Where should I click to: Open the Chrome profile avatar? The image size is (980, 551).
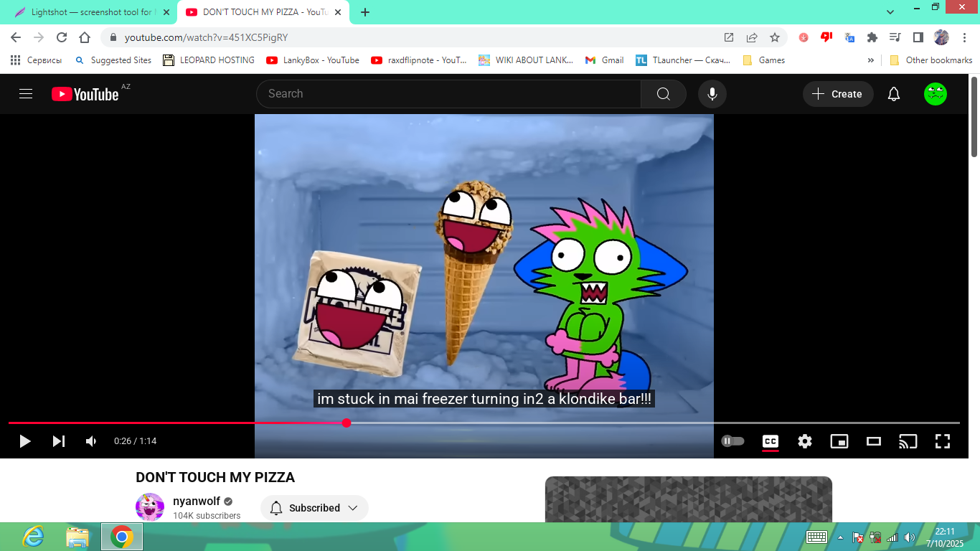[941, 37]
